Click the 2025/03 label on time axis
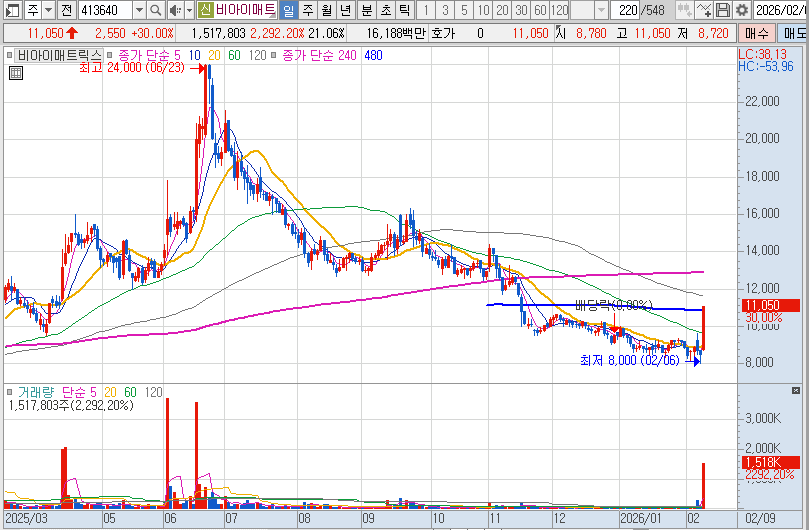The height and width of the screenshot is (530, 809). [x=26, y=518]
